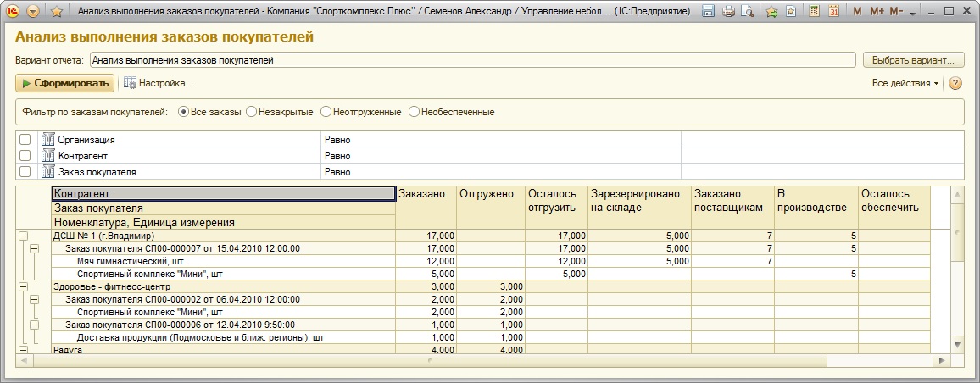Open the calendar icon
Screen dimensions: 980x383
[834, 12]
